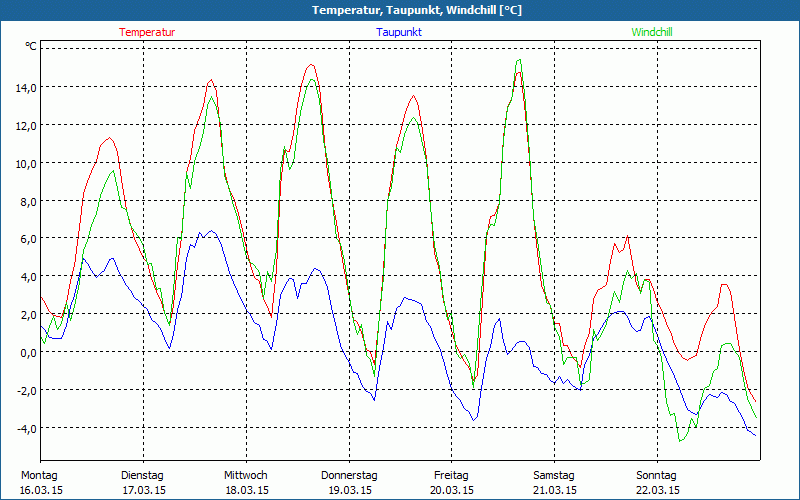This screenshot has width=800, height=500.
Task: Click the Donnerstag day label
Action: pos(349,476)
